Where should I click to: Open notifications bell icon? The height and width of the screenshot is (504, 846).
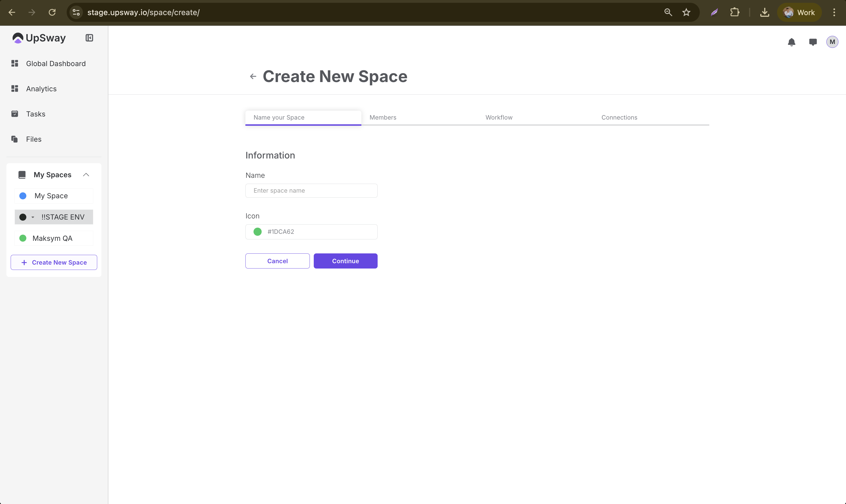791,42
